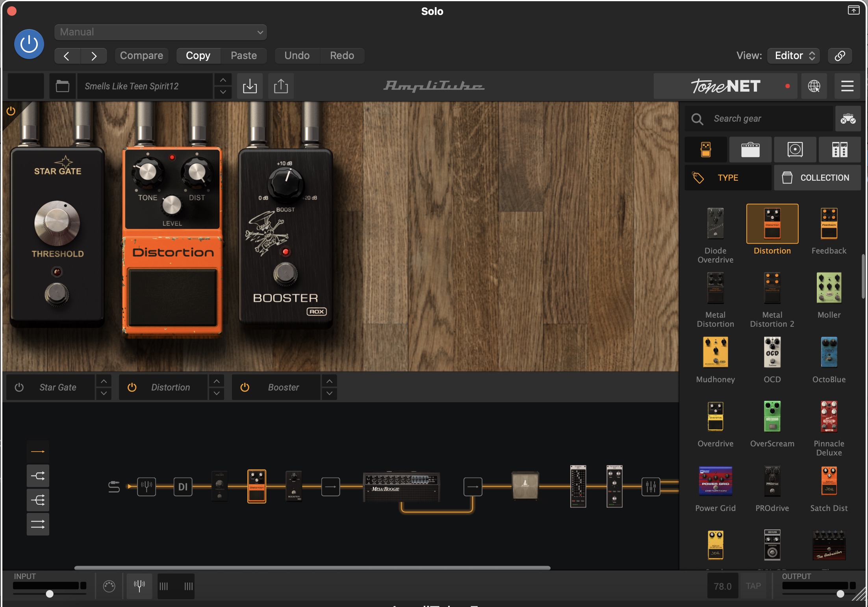Select the input cable icon in chain

coord(114,487)
